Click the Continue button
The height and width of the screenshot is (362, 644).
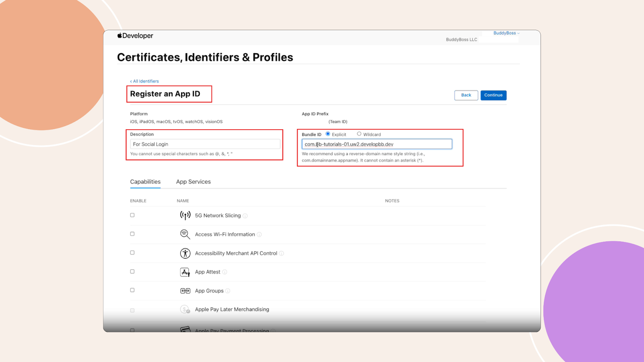point(493,95)
